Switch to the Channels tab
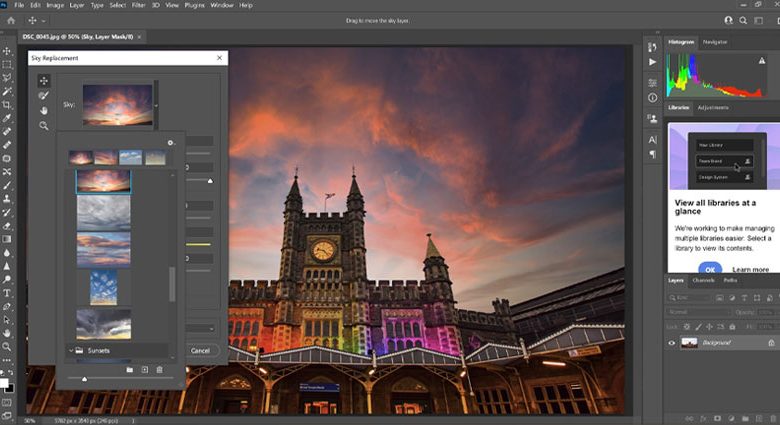 703,281
